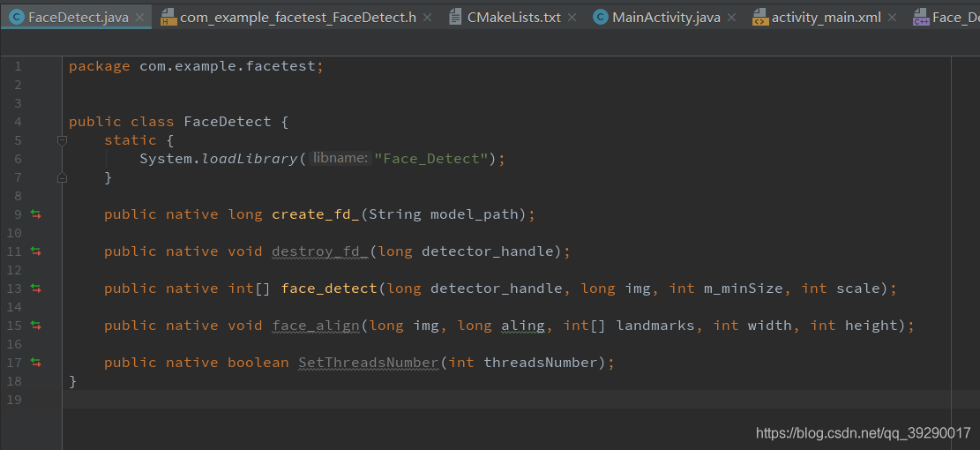Click the native gutter icon on line 11
This screenshot has height=450, width=980.
pos(36,251)
